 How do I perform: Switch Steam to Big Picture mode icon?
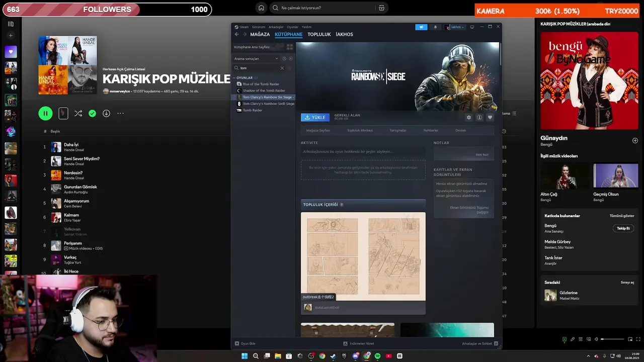pyautogui.click(x=472, y=27)
